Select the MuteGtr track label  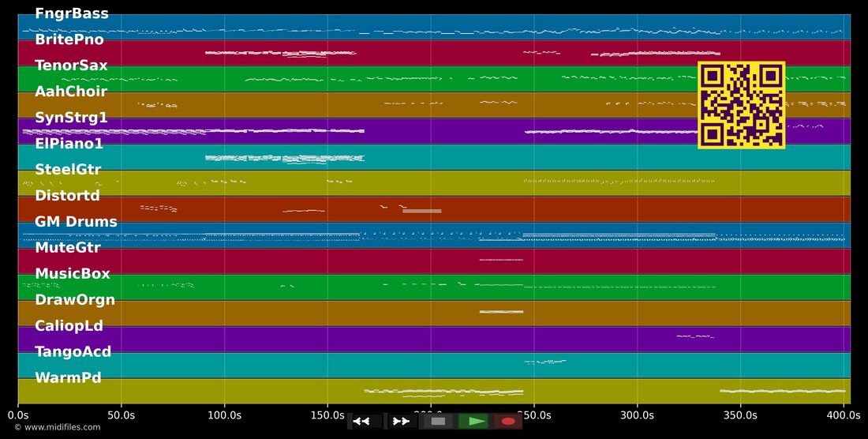tap(68, 247)
